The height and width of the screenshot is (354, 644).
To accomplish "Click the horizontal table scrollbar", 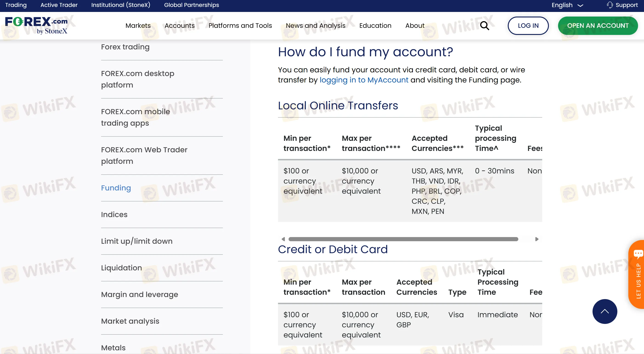I will coord(403,239).
